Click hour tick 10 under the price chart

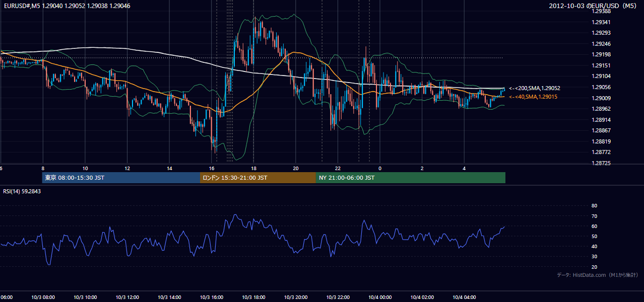[85, 168]
